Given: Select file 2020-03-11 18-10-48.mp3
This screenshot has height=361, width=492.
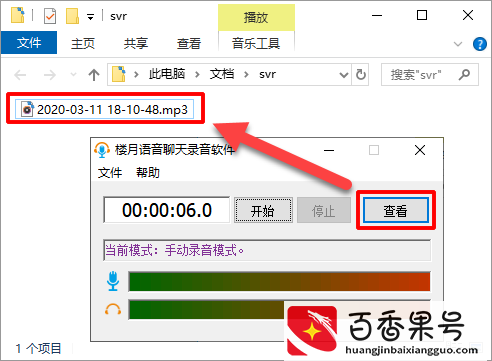Looking at the screenshot, I should pyautogui.click(x=105, y=109).
